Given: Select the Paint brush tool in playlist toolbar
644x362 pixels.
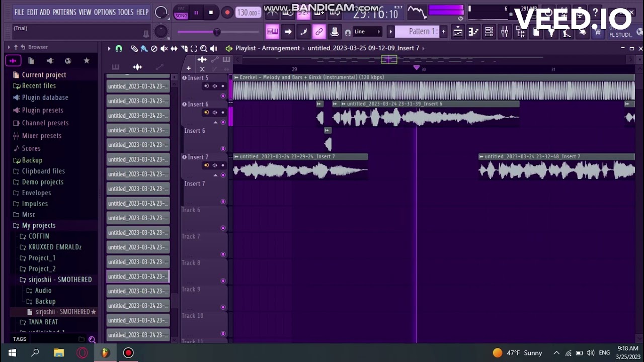Looking at the screenshot, I should (x=144, y=49).
